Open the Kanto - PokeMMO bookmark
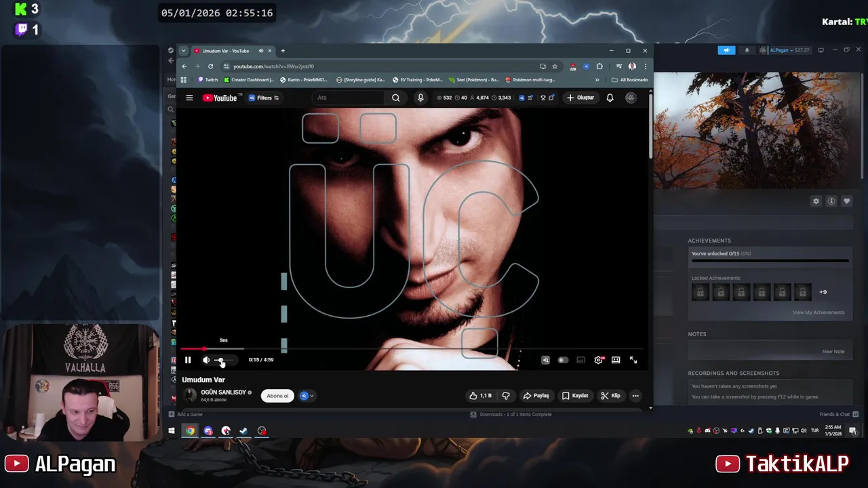This screenshot has height=488, width=868. click(304, 80)
